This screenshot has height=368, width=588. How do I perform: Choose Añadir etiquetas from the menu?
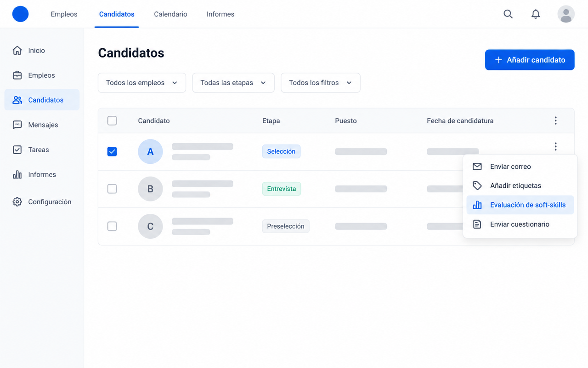tap(520, 186)
